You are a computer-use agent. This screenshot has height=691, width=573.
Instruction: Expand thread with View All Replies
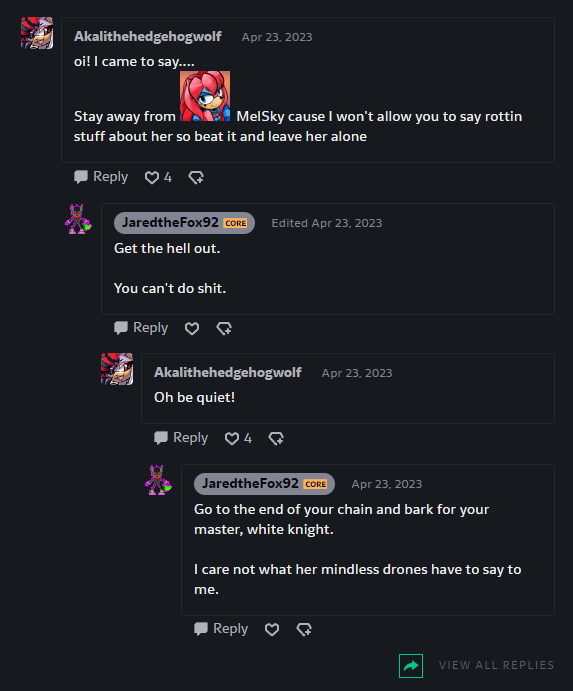(x=496, y=665)
